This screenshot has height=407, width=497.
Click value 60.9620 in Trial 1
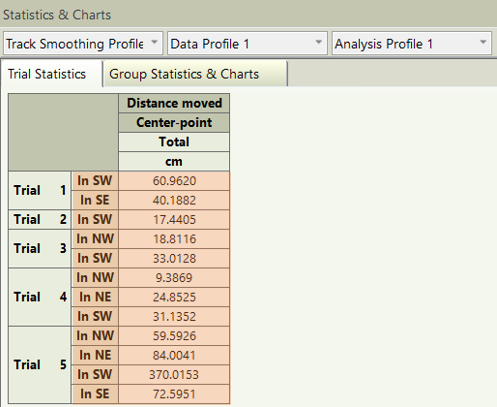click(174, 181)
